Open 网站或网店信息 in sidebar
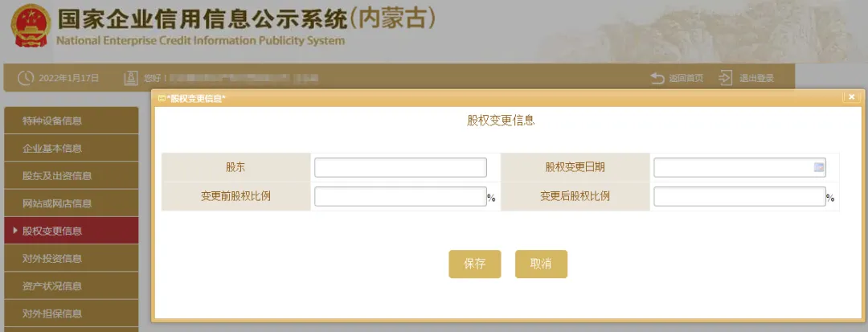Image resolution: width=868 pixels, height=332 pixels. [57, 203]
